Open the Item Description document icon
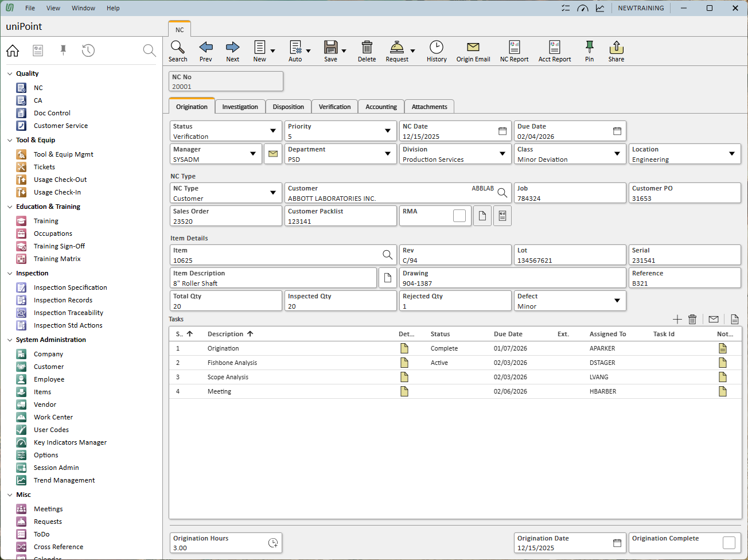748x560 pixels. pos(388,278)
